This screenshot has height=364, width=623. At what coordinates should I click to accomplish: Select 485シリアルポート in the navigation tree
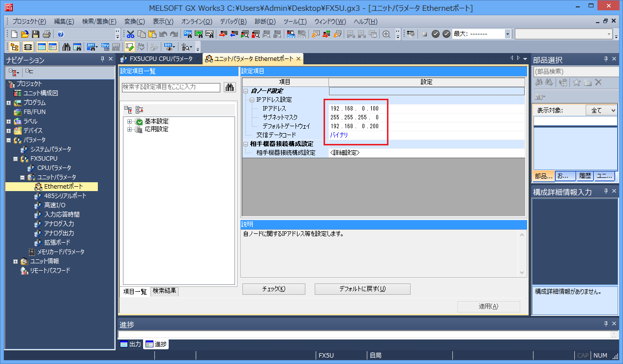(x=65, y=196)
